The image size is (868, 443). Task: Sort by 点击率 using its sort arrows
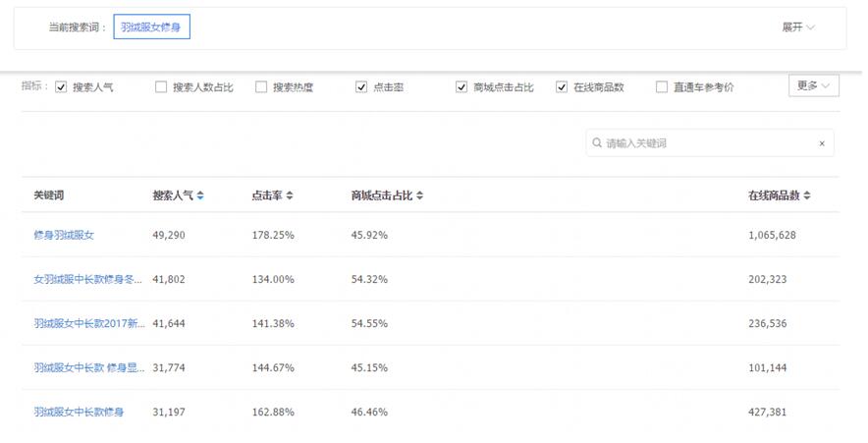click(290, 195)
